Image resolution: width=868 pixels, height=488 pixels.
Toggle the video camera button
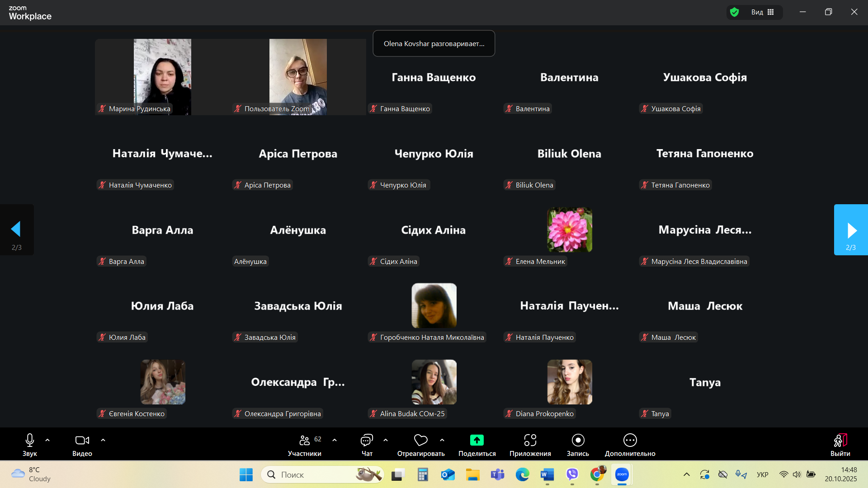tap(82, 440)
